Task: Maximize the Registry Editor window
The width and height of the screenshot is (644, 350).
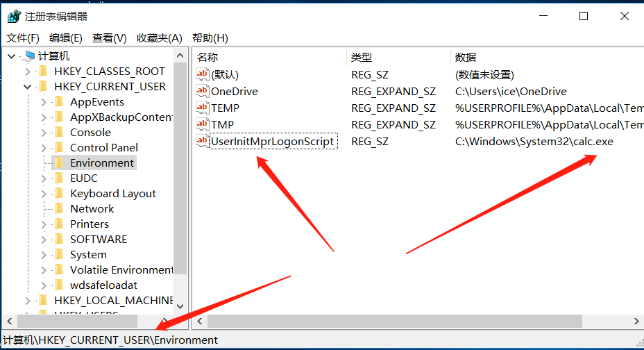Action: 583,16
